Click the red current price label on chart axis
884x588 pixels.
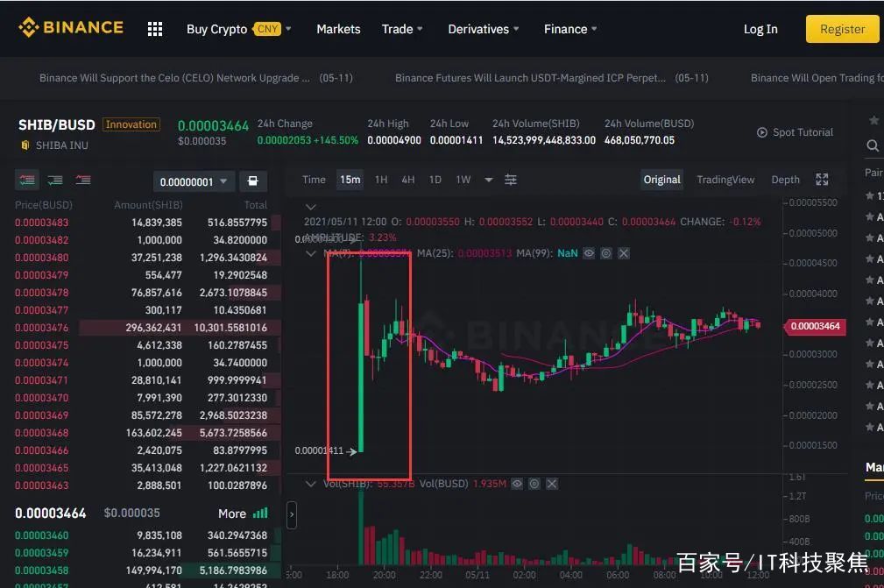(815, 326)
